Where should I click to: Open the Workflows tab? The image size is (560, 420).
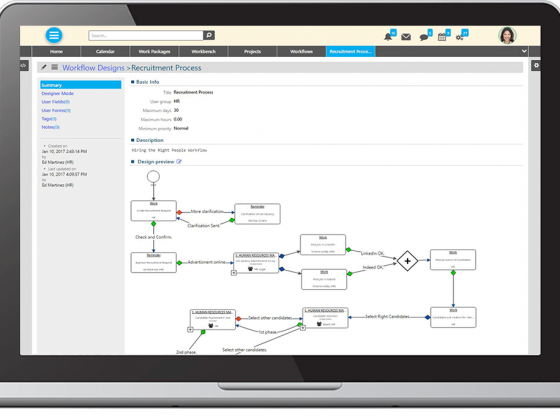coord(301,51)
